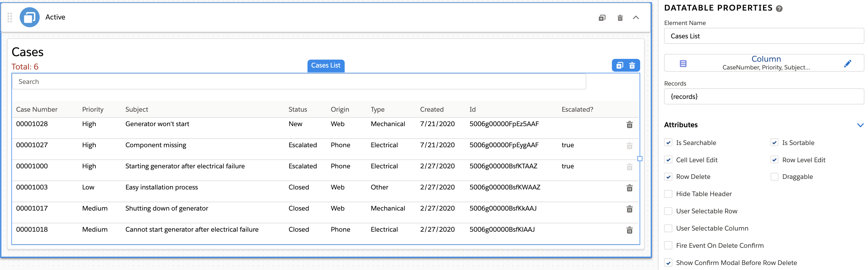Uncheck Is Sortable
Image resolution: width=868 pixels, height=270 pixels.
[x=774, y=142]
